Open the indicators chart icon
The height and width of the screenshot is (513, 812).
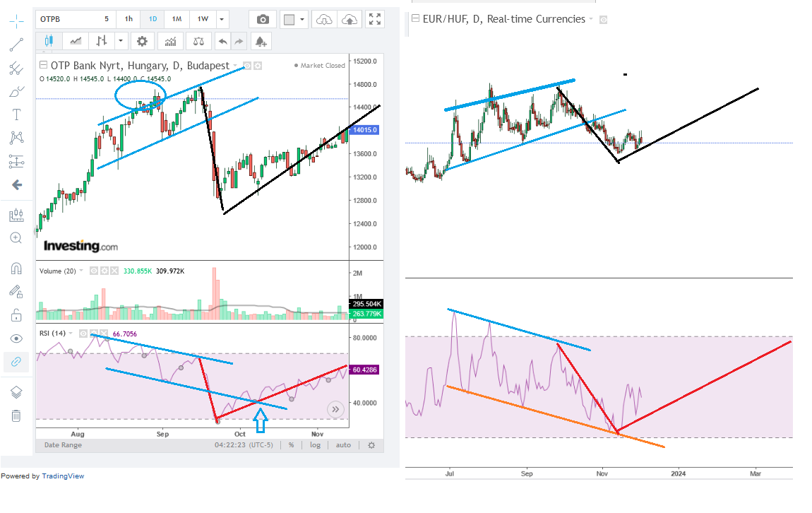pyautogui.click(x=170, y=42)
